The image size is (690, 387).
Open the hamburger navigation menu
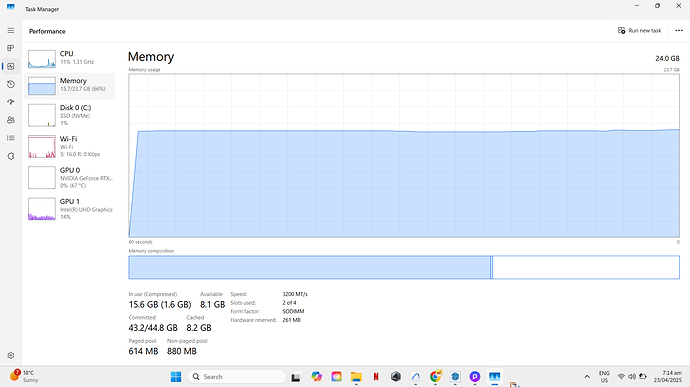11,30
